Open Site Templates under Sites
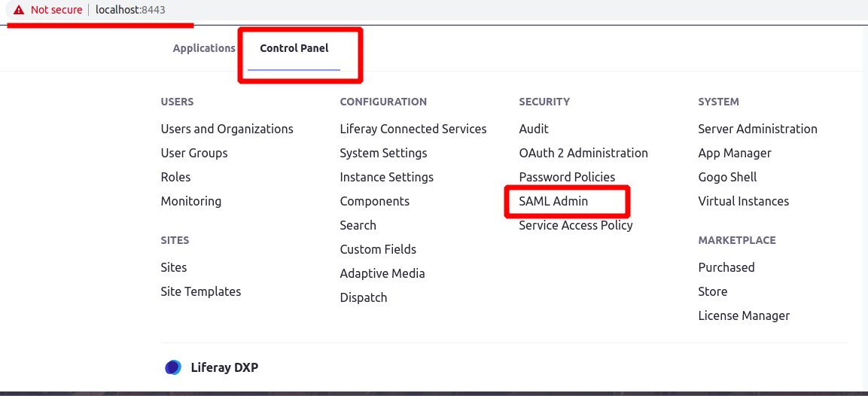 201,291
